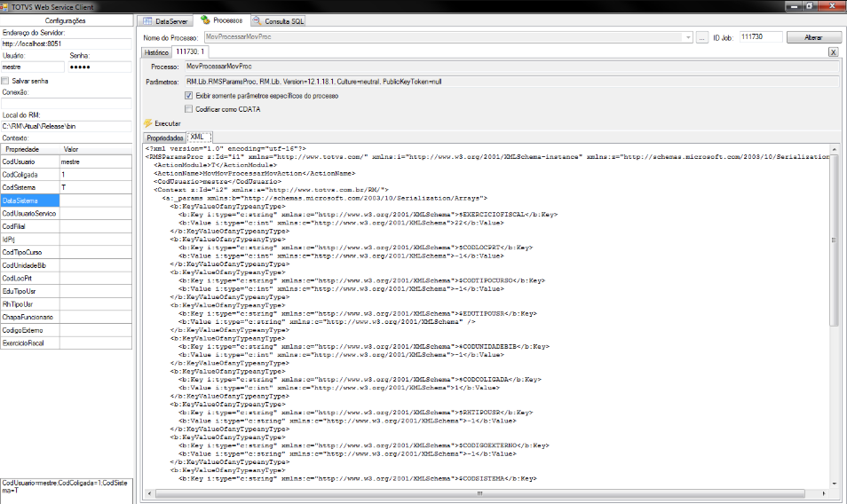The width and height of the screenshot is (847, 504).
Task: Select the CodSistema property row
Action: pos(66,188)
